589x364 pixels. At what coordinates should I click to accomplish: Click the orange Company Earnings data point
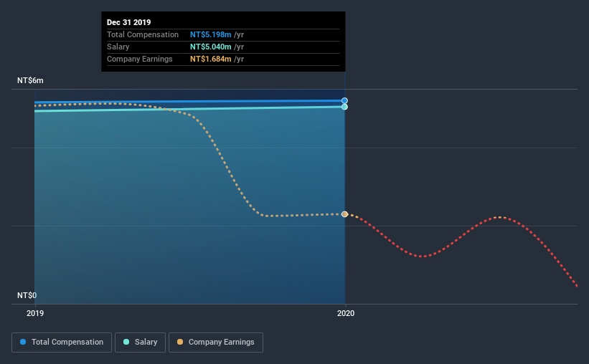coord(344,214)
